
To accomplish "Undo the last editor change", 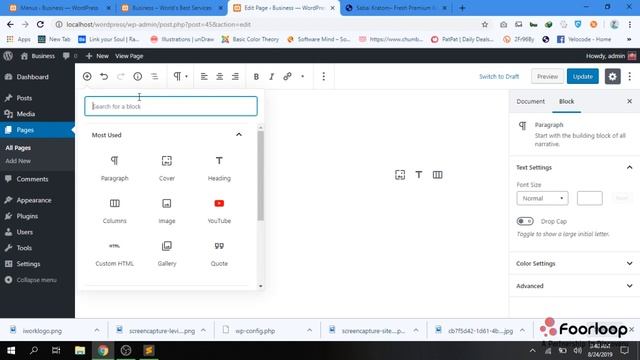I will pos(104,76).
